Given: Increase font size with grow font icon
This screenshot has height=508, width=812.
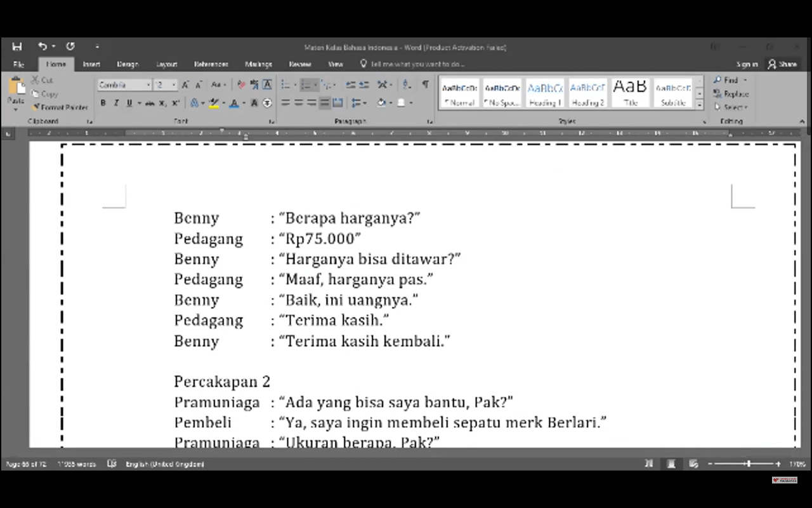Looking at the screenshot, I should [185, 84].
